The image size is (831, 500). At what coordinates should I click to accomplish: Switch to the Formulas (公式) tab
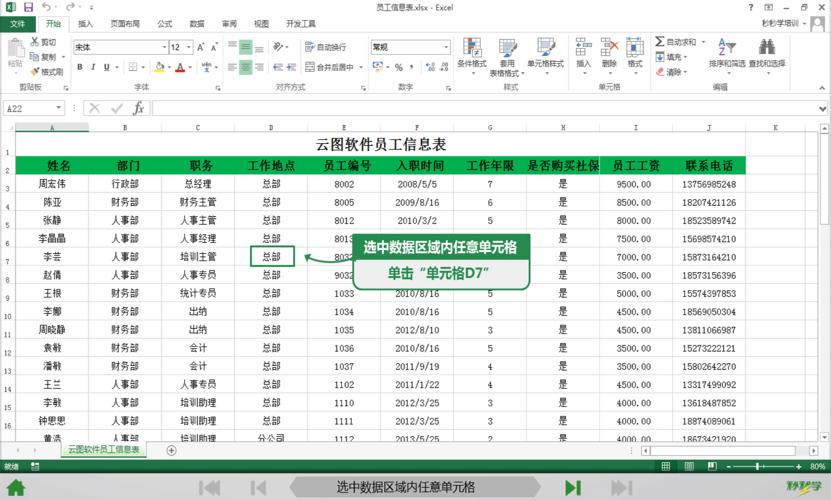point(165,24)
